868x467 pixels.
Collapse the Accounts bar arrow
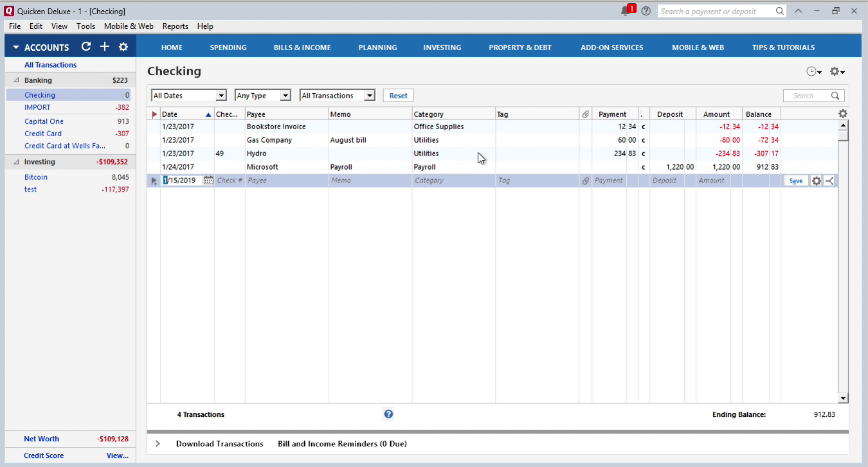tap(16, 48)
